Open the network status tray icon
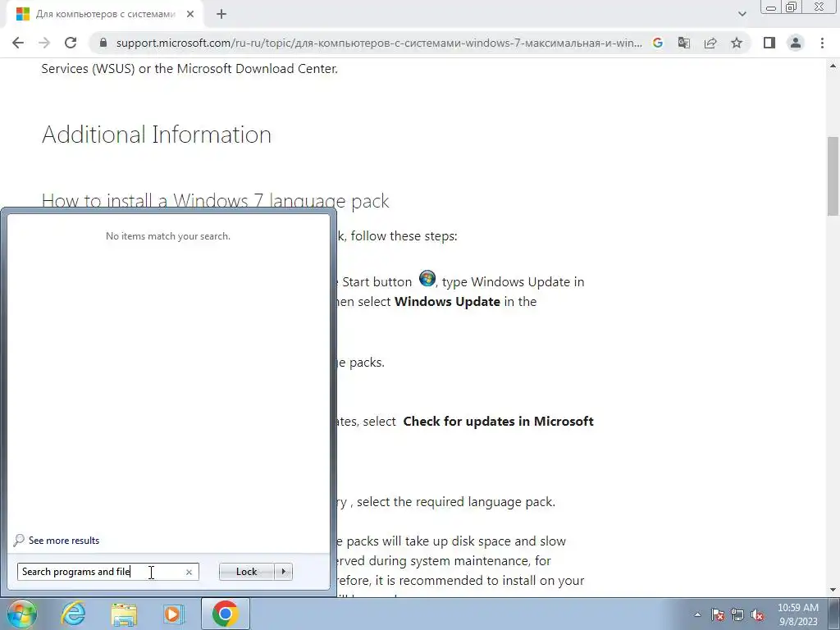The height and width of the screenshot is (630, 840). [737, 615]
